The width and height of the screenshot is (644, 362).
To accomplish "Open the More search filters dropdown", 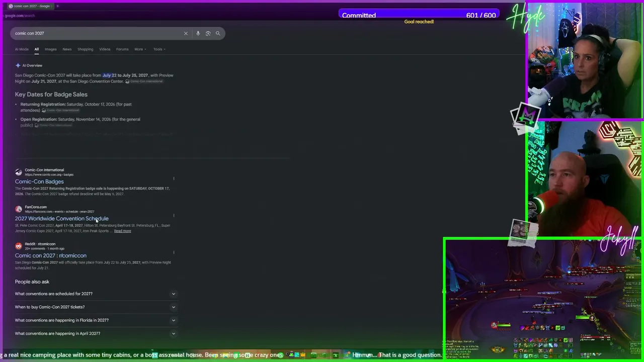I will [x=140, y=49].
